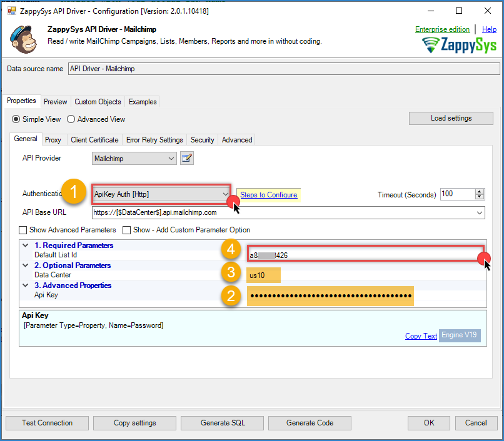Image resolution: width=504 pixels, height=441 pixels.
Task: Click the 2. Optional Parameters heading
Action: click(x=73, y=265)
